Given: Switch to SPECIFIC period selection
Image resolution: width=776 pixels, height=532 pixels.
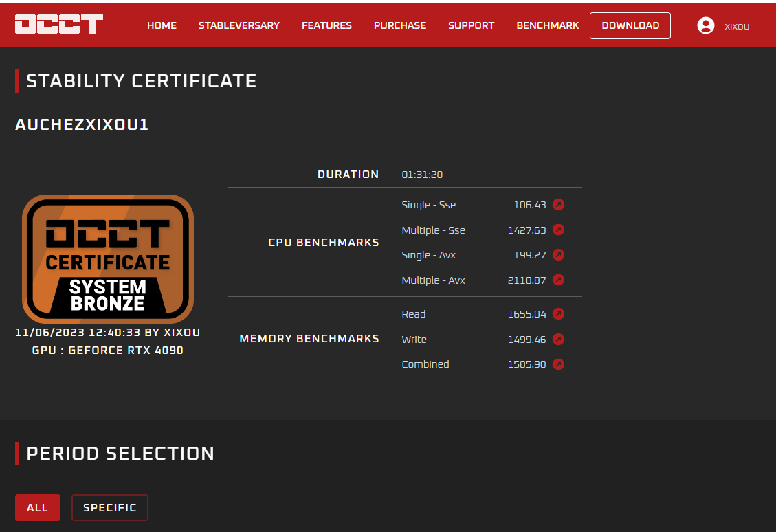Looking at the screenshot, I should click(x=109, y=508).
